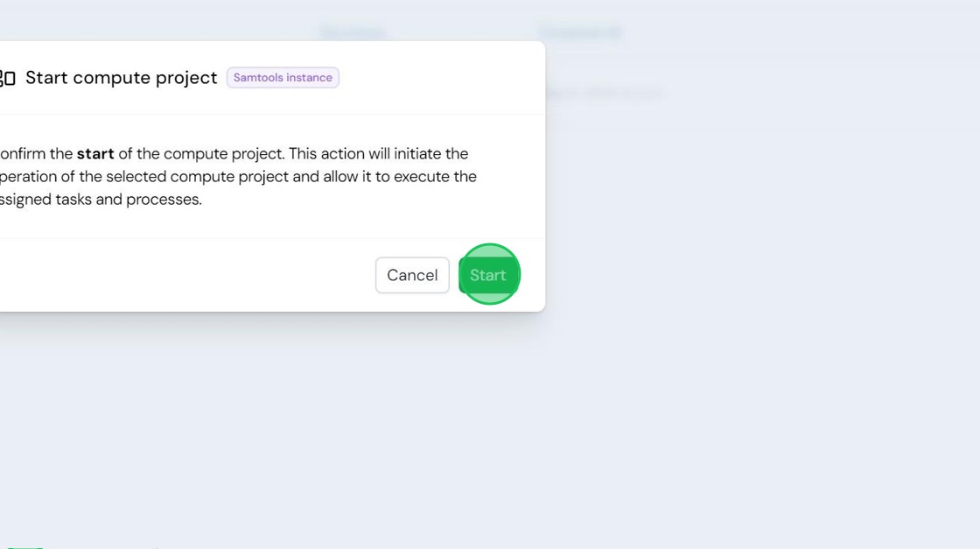The image size is (980, 549).
Task: Click the 'Start compute project' dialog title
Action: (122, 78)
